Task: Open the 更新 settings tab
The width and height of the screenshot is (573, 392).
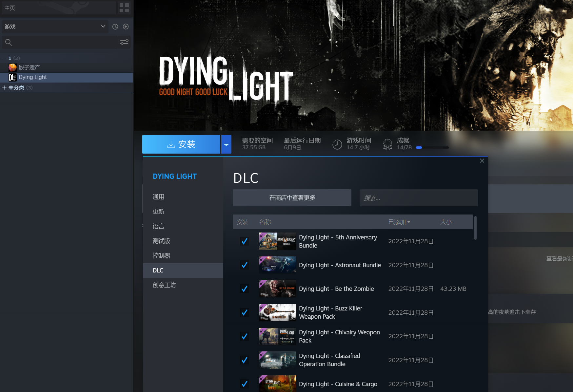Action: (183, 212)
